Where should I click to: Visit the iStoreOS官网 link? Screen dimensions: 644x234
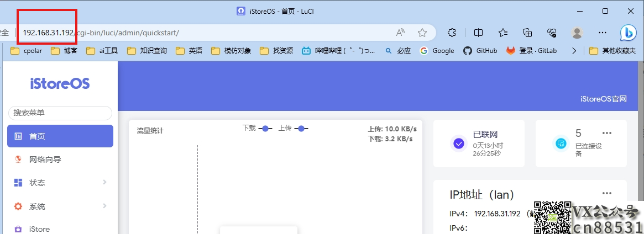coord(603,99)
